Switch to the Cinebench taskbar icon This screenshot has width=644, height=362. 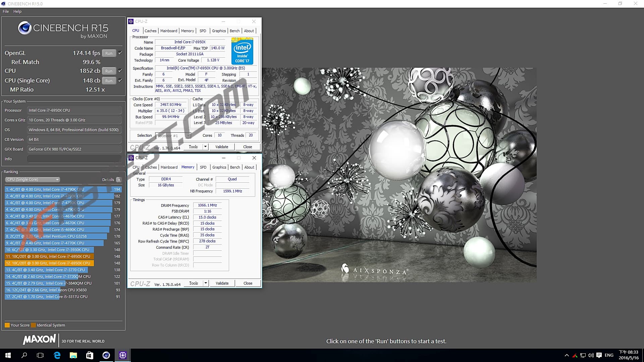coord(106,355)
